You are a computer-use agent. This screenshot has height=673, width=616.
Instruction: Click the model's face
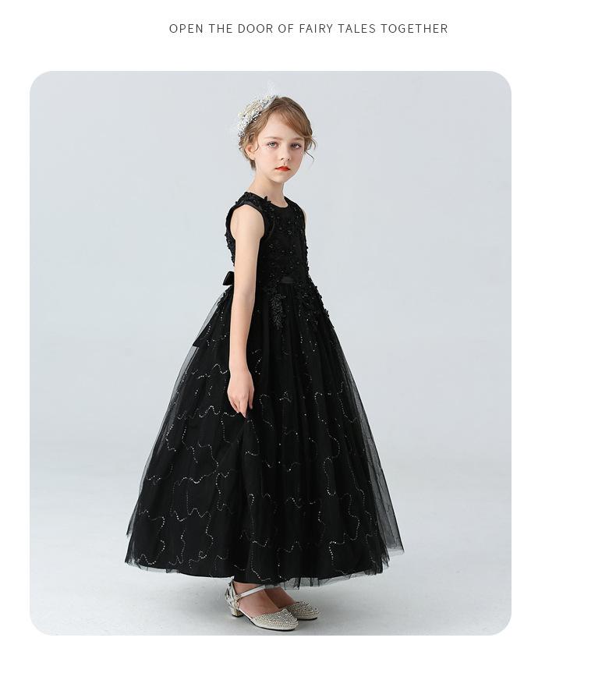[283, 151]
